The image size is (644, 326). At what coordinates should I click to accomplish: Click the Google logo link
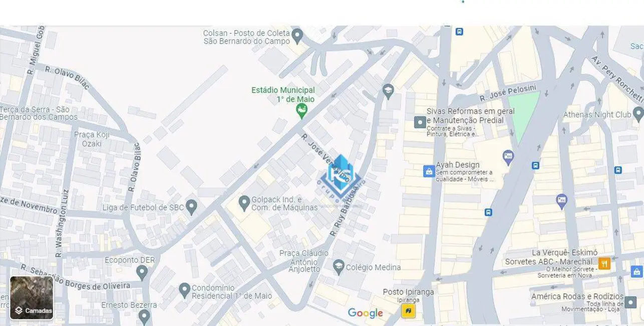pyautogui.click(x=366, y=313)
